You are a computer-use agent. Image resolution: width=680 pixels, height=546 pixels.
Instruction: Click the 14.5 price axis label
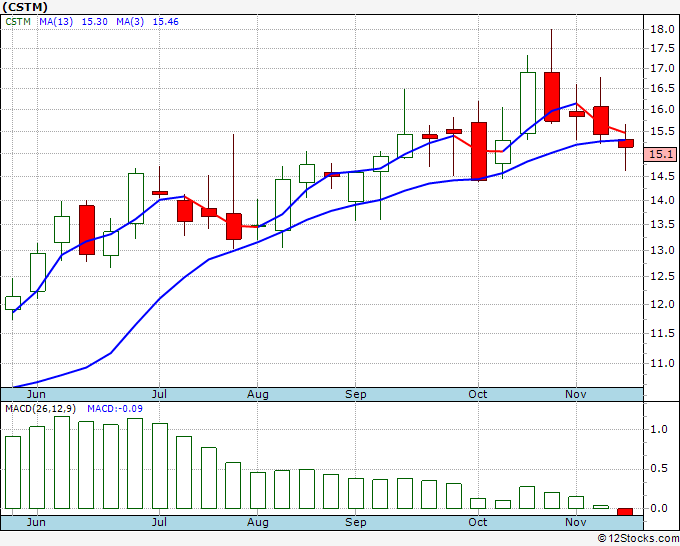(x=662, y=176)
